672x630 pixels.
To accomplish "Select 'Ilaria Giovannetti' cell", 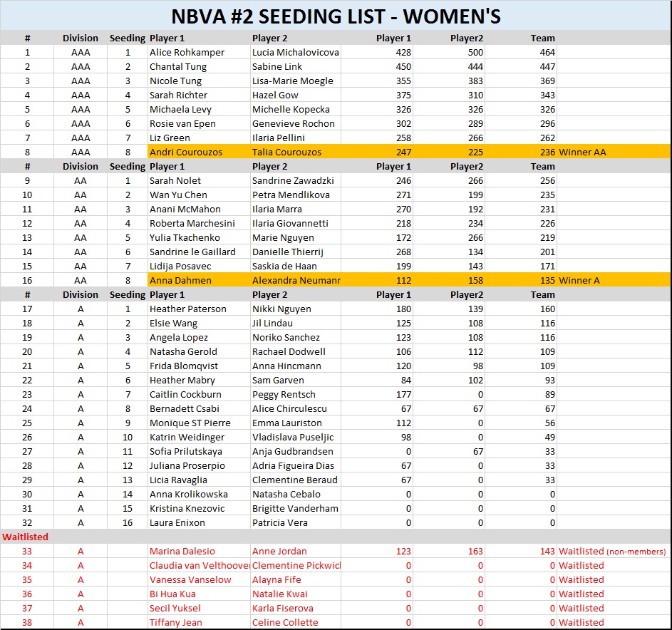I will [296, 223].
